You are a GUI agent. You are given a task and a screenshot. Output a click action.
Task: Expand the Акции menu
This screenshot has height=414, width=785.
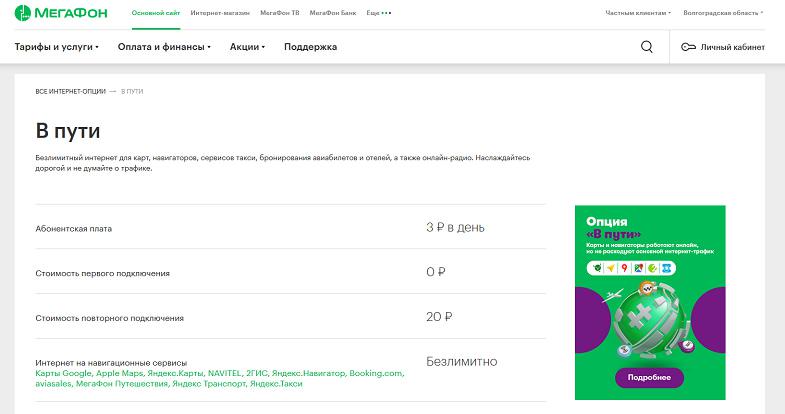tap(247, 47)
